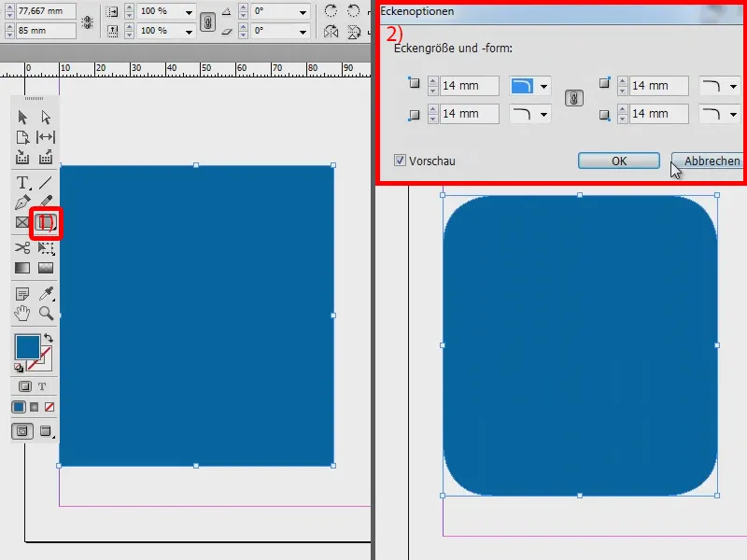
Task: Select the Pen tool
Action: 22,203
